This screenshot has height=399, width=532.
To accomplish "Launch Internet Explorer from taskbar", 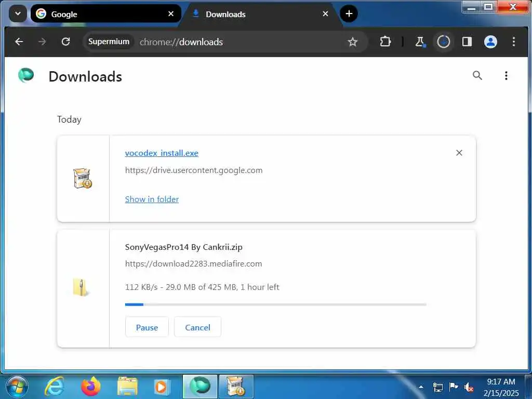I will (x=54, y=387).
